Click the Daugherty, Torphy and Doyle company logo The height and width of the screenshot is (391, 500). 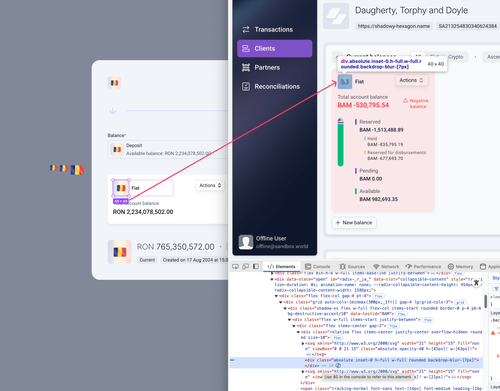336,16
